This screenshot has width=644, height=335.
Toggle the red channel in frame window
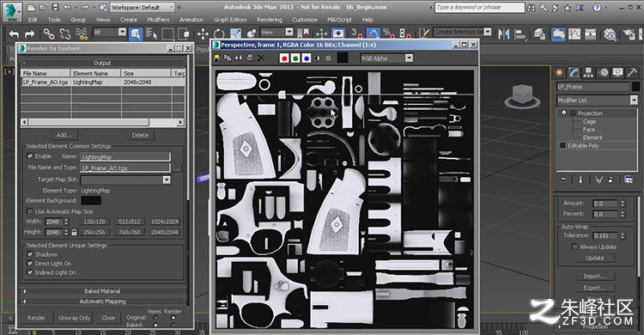284,58
